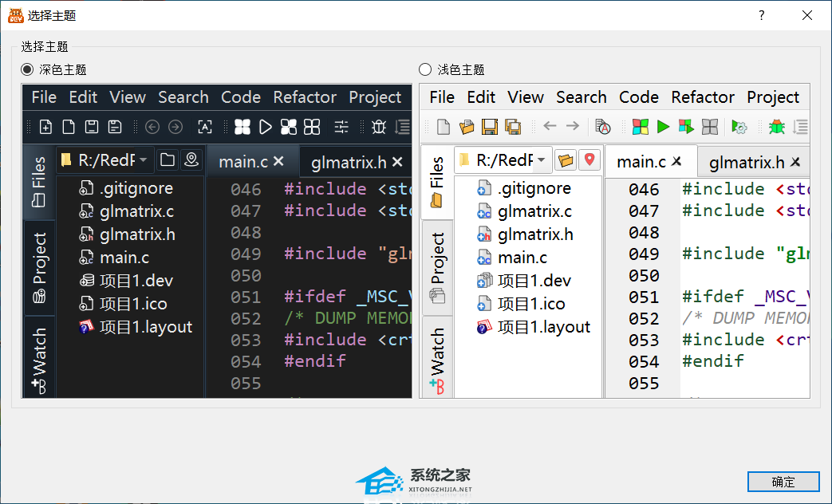This screenshot has width=832, height=504.
Task: Click red pin locate icon in light preview
Action: click(589, 159)
